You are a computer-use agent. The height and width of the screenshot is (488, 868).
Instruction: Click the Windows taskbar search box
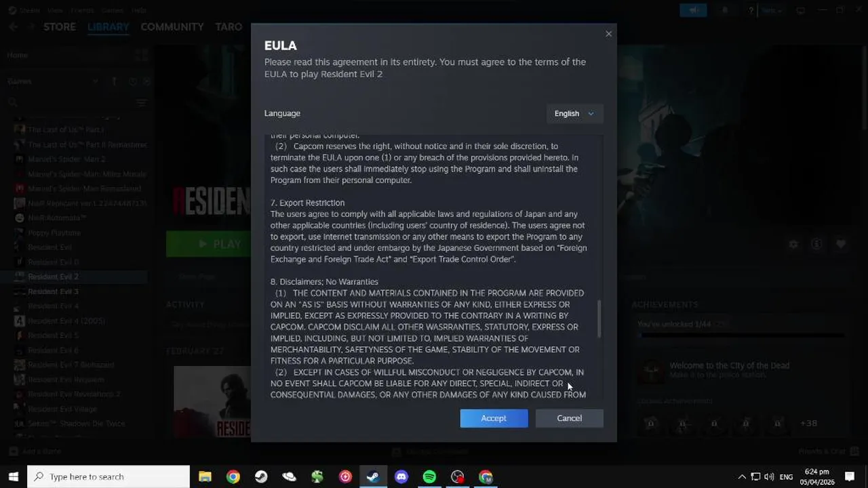click(108, 476)
